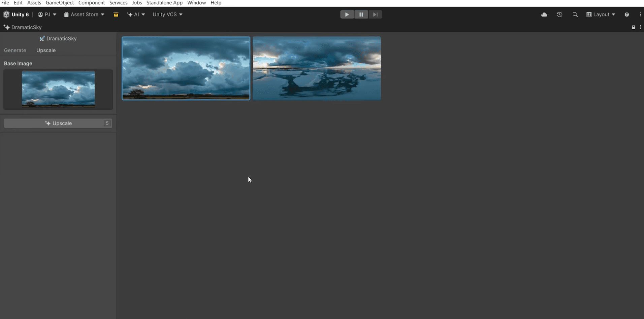This screenshot has height=319, width=644.
Task: Click the Upscale button
Action: coord(58,123)
